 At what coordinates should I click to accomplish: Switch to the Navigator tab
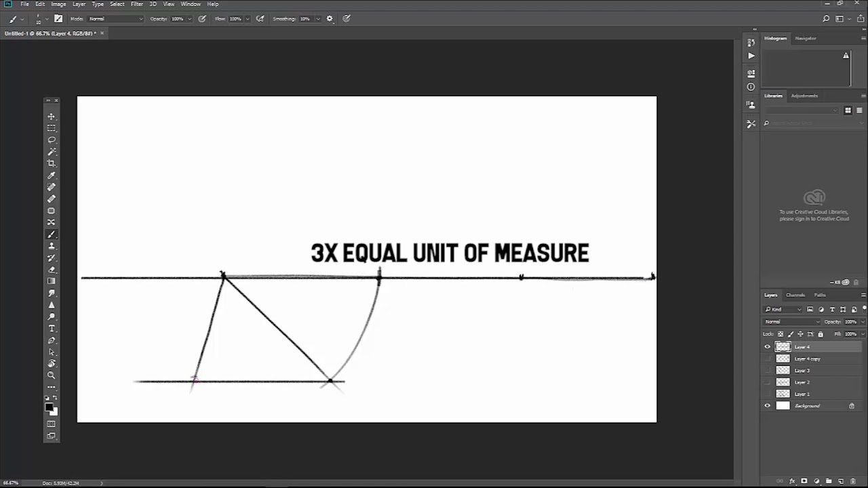(x=806, y=38)
